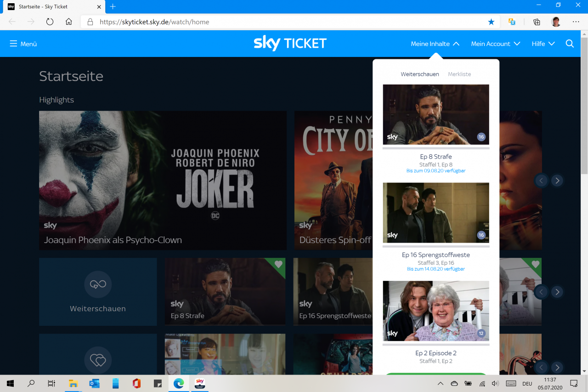Click the Ep 8 Strafe thumbnail in dropdown
This screenshot has height=392, width=588.
436,114
